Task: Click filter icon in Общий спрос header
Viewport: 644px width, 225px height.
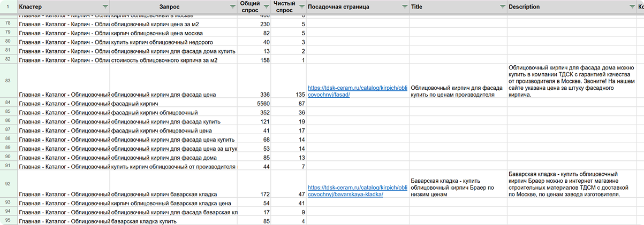Action: point(266,7)
